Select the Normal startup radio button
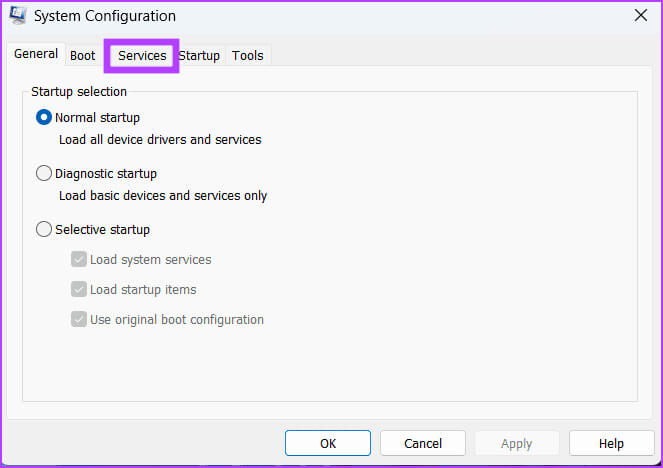The height and width of the screenshot is (468, 663). tap(44, 117)
